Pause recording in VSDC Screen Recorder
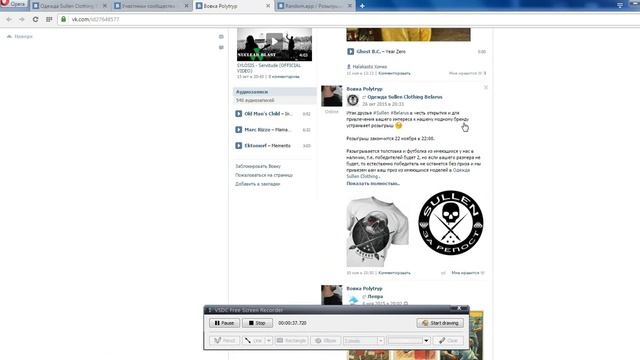This screenshot has height=360, width=640. click(224, 323)
